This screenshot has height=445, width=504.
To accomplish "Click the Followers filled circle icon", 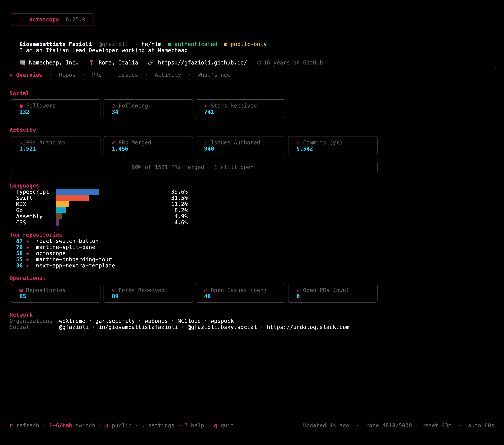I will 21,106.
